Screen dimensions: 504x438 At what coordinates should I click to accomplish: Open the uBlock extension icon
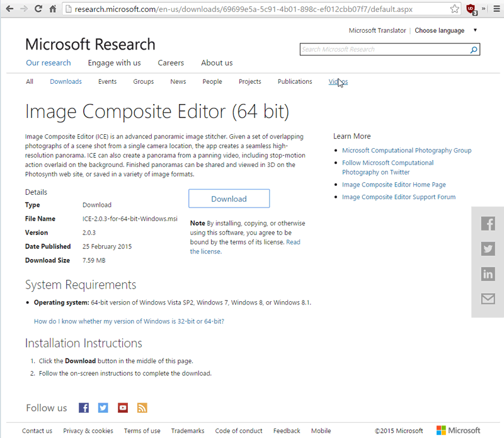tap(471, 9)
